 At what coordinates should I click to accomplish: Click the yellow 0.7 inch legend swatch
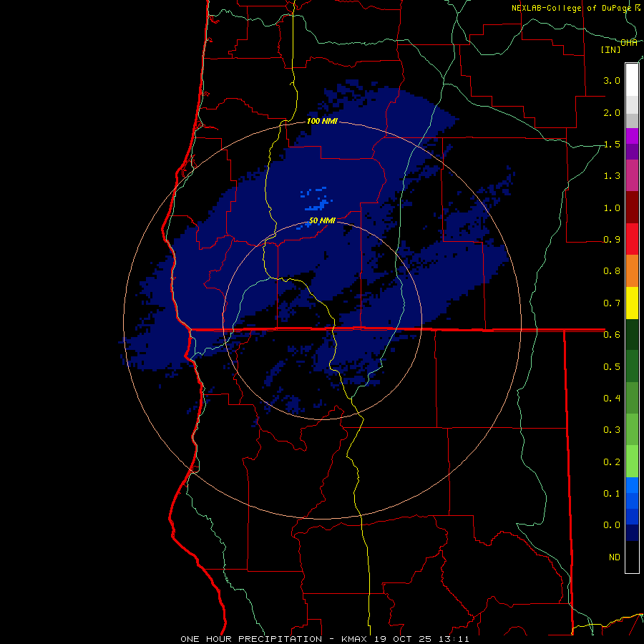coord(632,303)
